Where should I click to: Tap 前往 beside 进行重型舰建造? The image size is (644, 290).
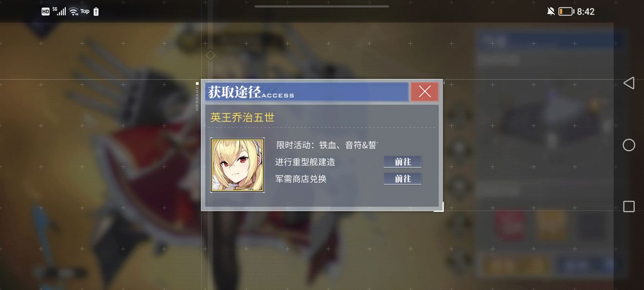click(402, 162)
